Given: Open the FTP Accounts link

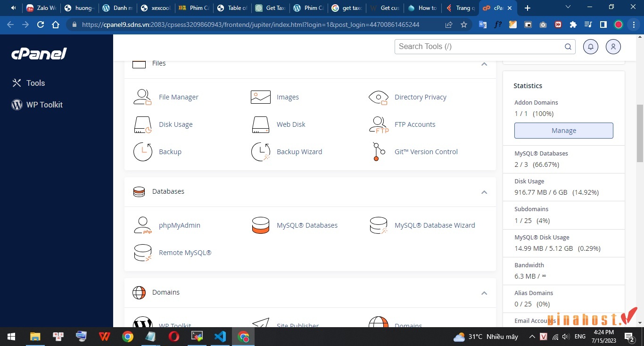Looking at the screenshot, I should point(415,124).
